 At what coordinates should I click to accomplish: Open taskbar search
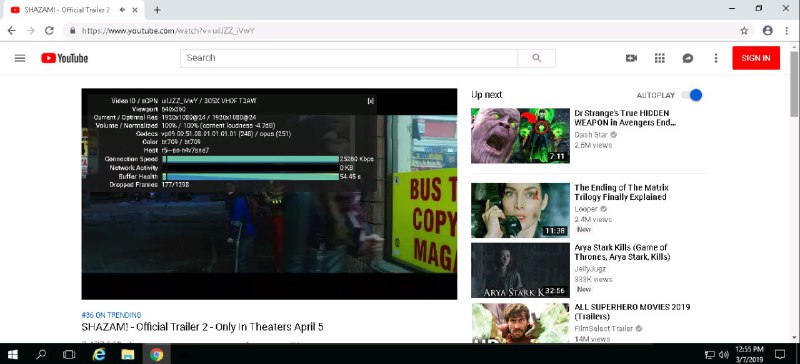pyautogui.click(x=41, y=354)
